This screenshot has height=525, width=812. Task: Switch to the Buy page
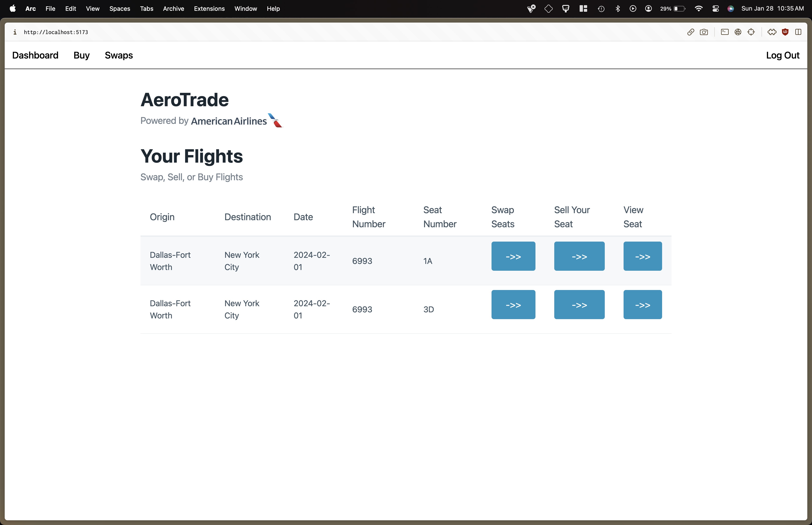(82, 55)
